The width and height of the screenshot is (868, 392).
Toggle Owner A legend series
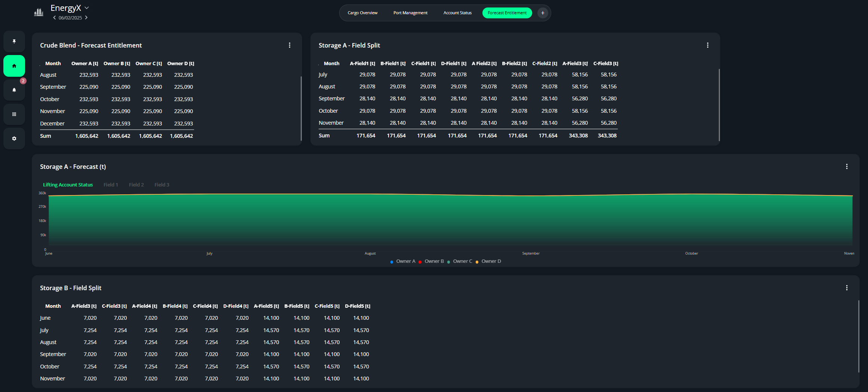point(403,261)
